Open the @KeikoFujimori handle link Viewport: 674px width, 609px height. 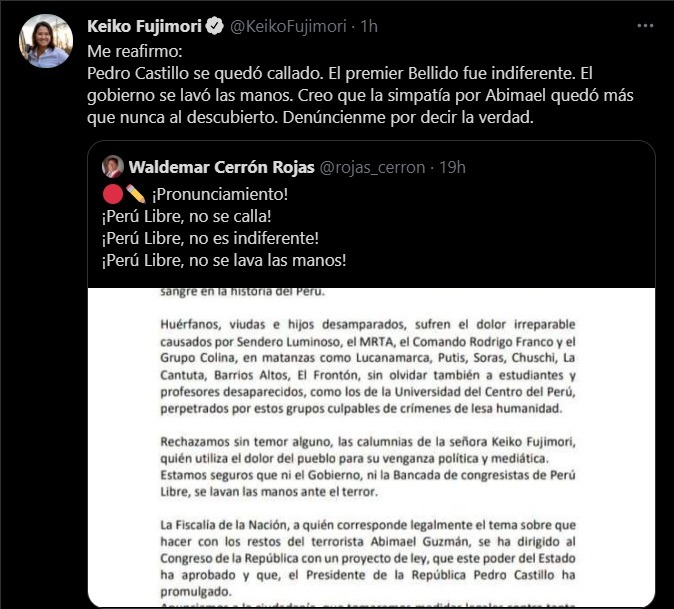[288, 26]
